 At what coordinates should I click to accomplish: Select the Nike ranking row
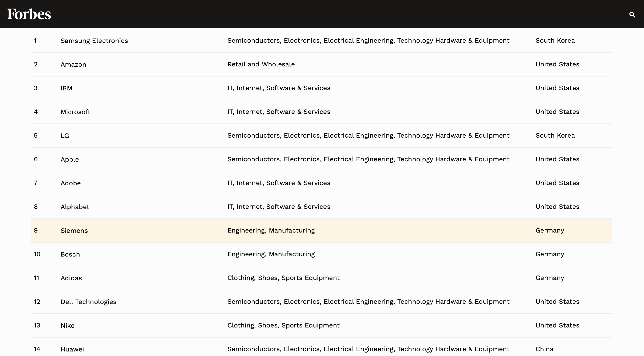coord(67,325)
